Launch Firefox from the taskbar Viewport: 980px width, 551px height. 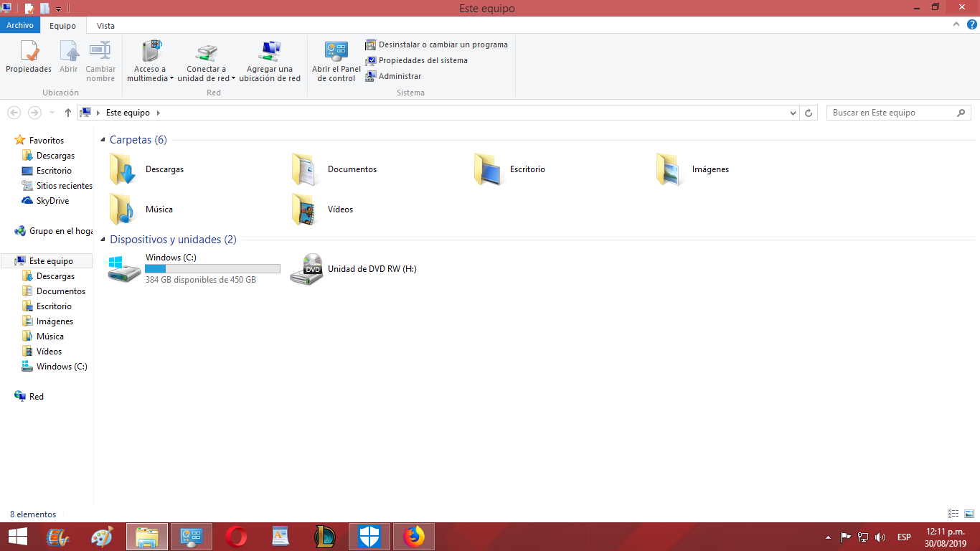(x=414, y=536)
